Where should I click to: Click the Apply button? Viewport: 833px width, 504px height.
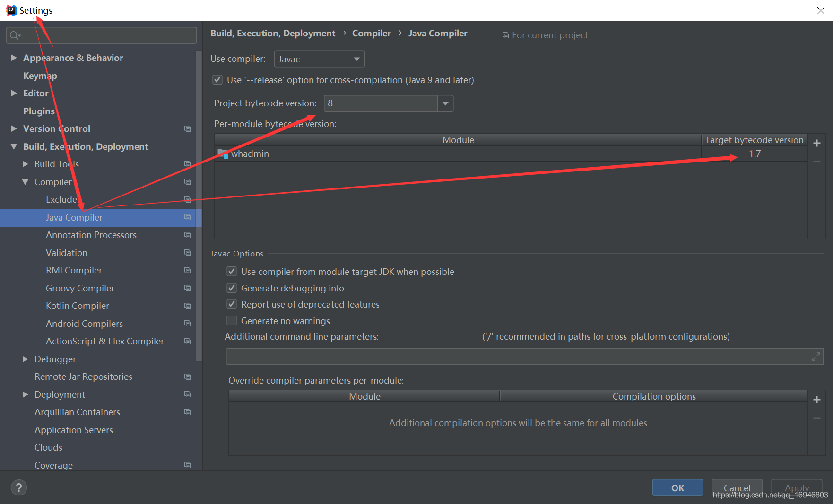[797, 487]
